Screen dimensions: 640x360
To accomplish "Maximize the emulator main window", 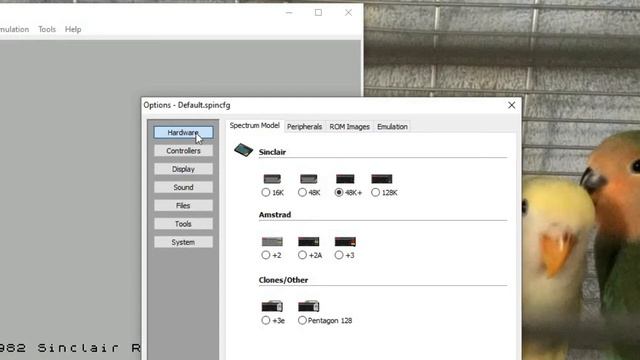I will pyautogui.click(x=318, y=13).
